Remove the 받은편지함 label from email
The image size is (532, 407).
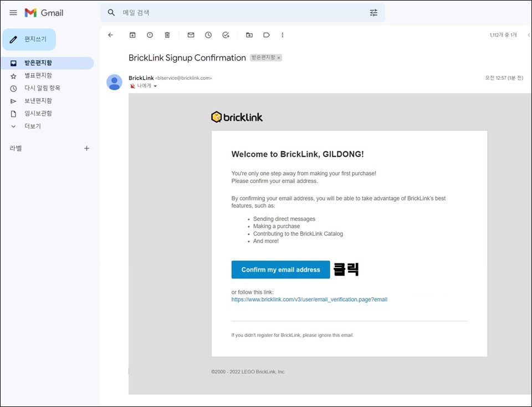click(x=279, y=58)
